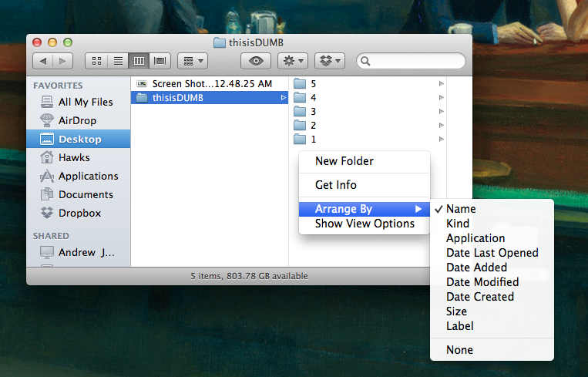
Task: Choose Show View Options
Action: [x=364, y=224]
